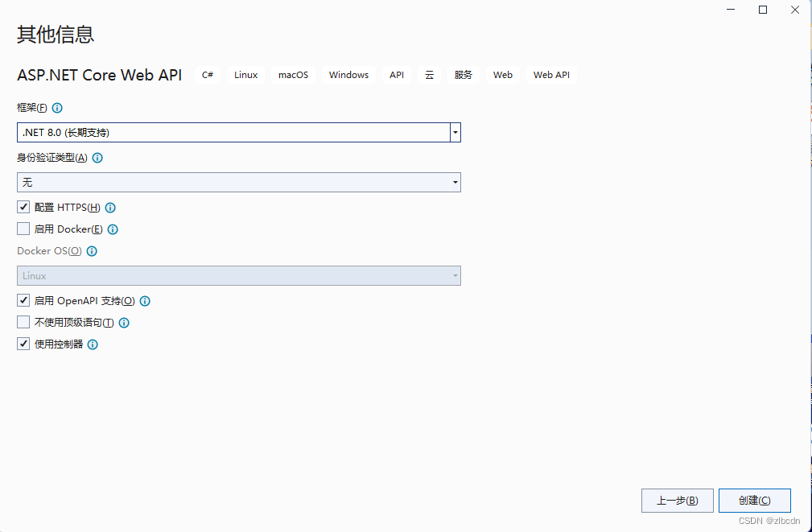812x532 pixels.
Task: Click the 云 tag
Action: (429, 75)
